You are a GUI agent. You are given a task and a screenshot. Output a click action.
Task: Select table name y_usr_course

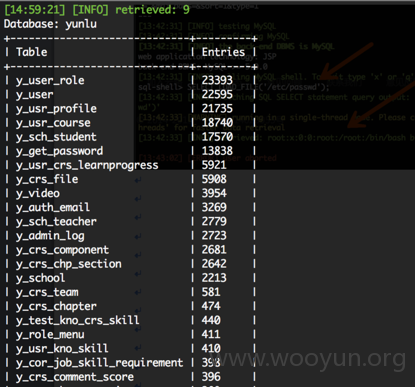coord(53,123)
